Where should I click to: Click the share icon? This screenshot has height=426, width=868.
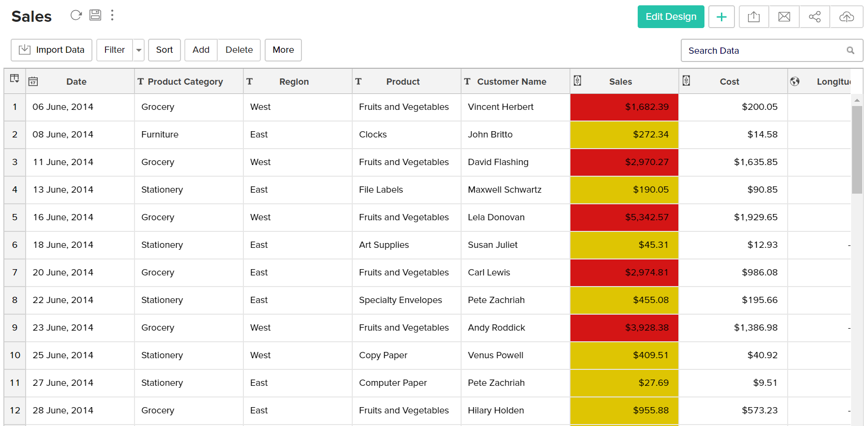pyautogui.click(x=815, y=17)
